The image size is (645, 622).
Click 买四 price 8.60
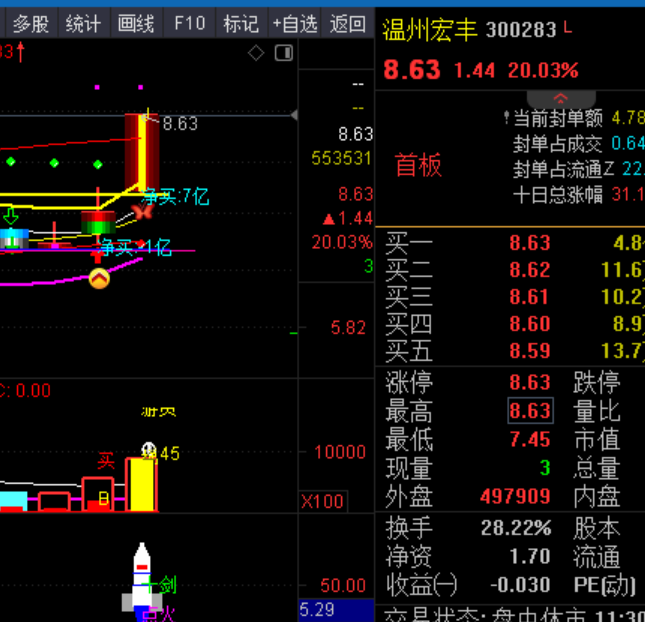point(530,324)
